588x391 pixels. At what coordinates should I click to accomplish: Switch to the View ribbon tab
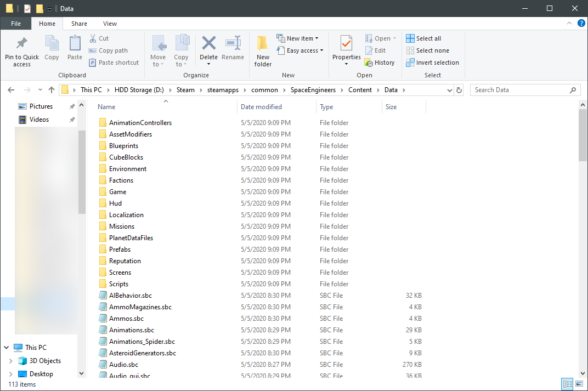[x=110, y=24]
